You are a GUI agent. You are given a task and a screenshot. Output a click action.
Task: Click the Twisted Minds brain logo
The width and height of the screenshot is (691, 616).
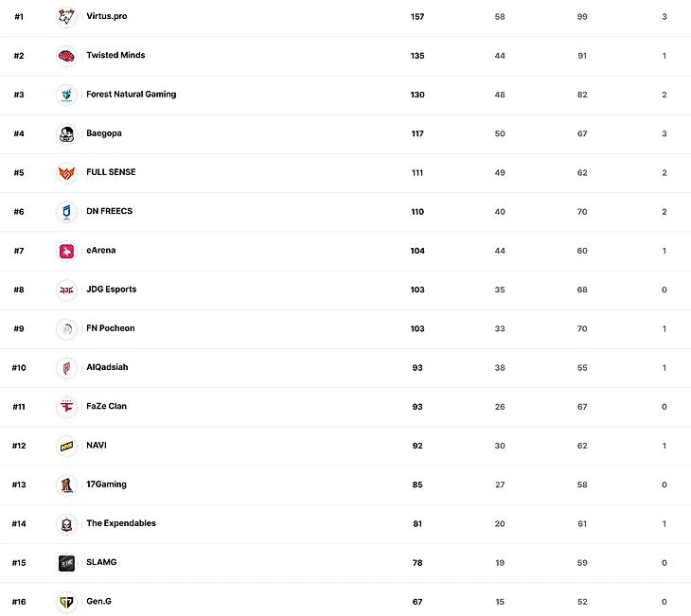click(66, 56)
